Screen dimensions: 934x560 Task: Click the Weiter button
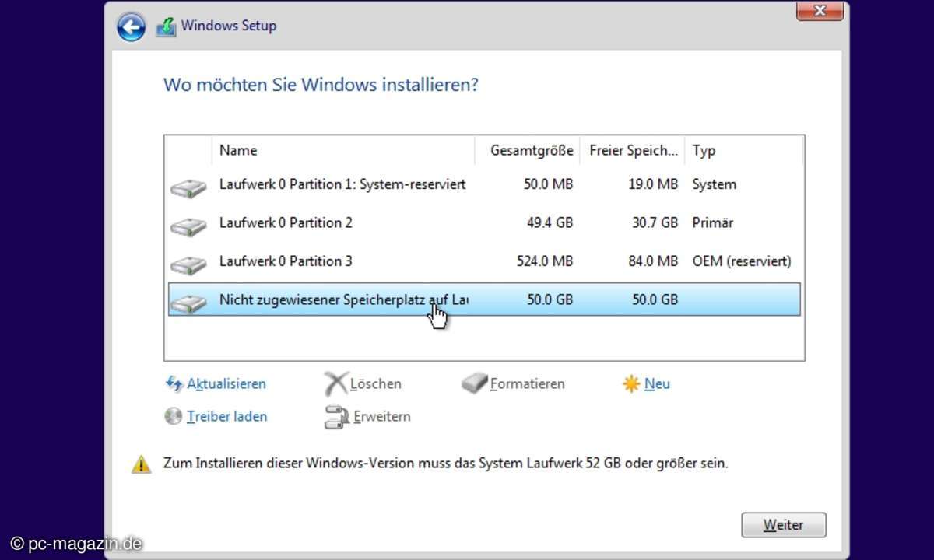tap(783, 524)
